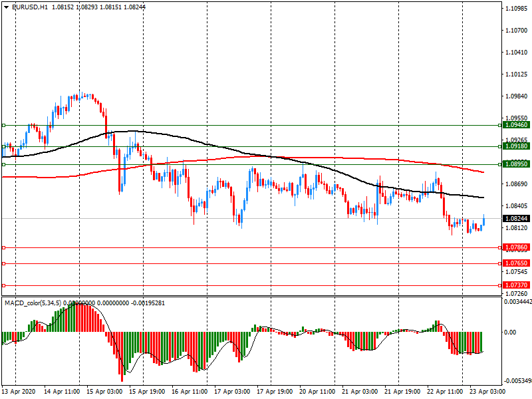The width and height of the screenshot is (532, 399).
Task: Select the green 1.09180 price level label
Action: [x=516, y=146]
